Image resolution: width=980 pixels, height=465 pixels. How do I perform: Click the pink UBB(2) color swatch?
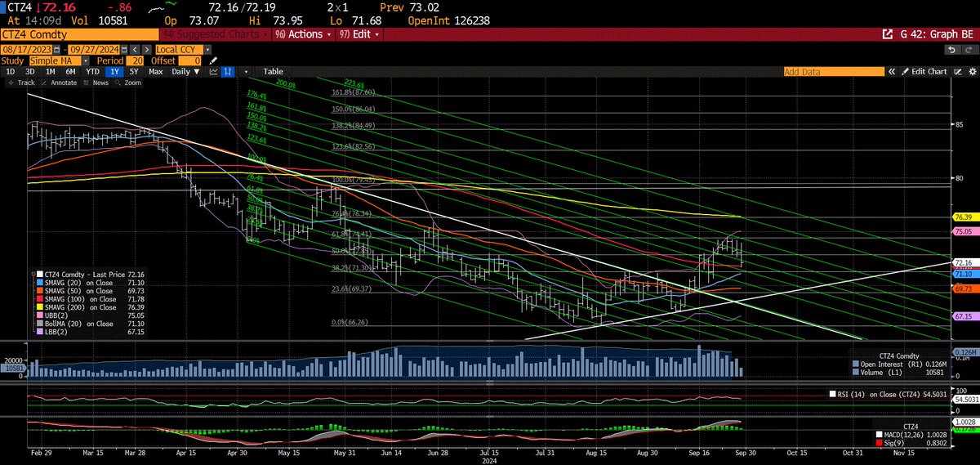(x=40, y=315)
